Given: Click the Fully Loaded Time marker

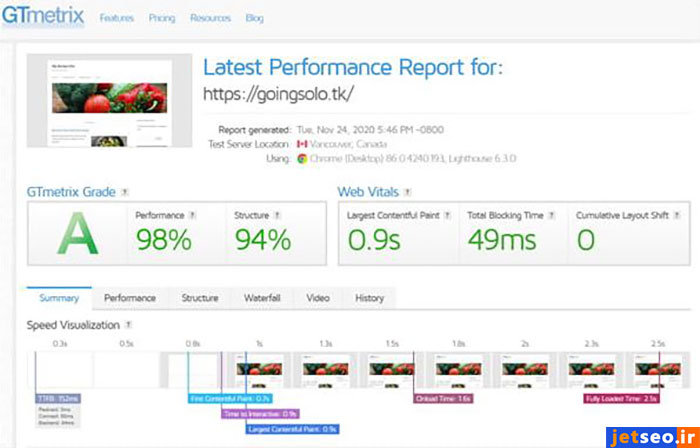Looking at the screenshot, I should pyautogui.click(x=620, y=398).
